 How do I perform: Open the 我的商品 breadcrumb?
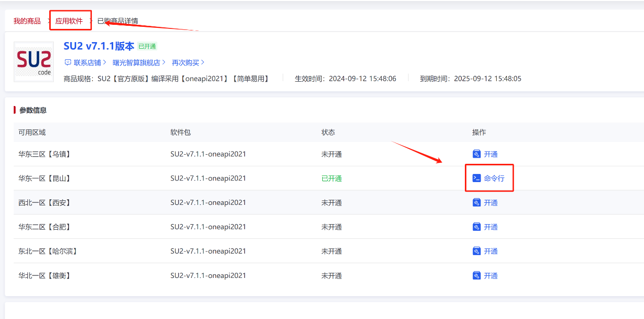[27, 21]
